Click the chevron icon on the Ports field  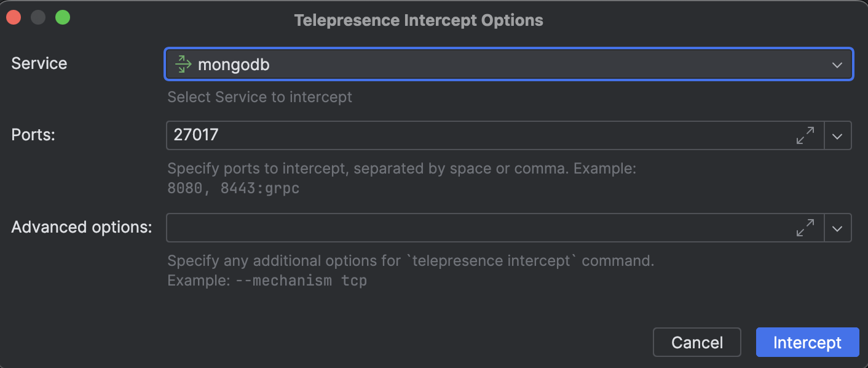(x=838, y=135)
